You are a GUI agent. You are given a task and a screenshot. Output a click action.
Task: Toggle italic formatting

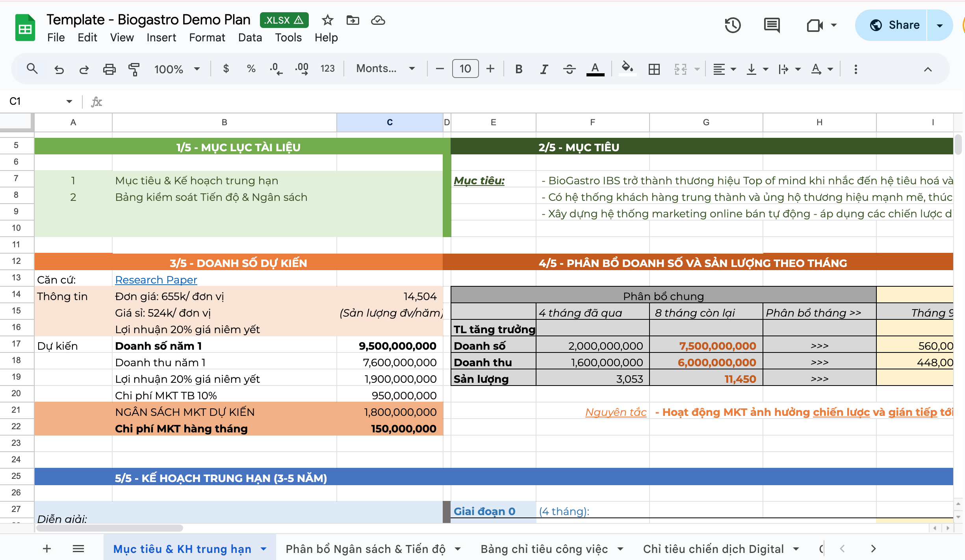pos(544,69)
